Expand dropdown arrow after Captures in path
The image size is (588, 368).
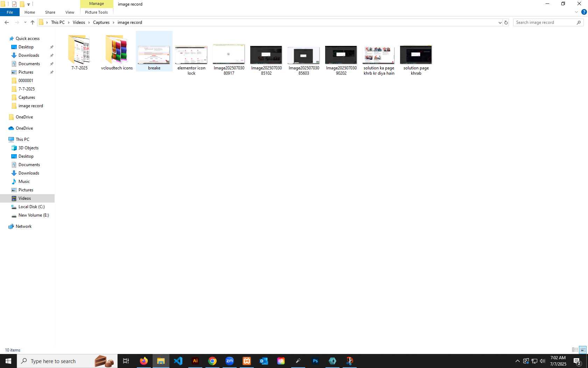tap(113, 22)
